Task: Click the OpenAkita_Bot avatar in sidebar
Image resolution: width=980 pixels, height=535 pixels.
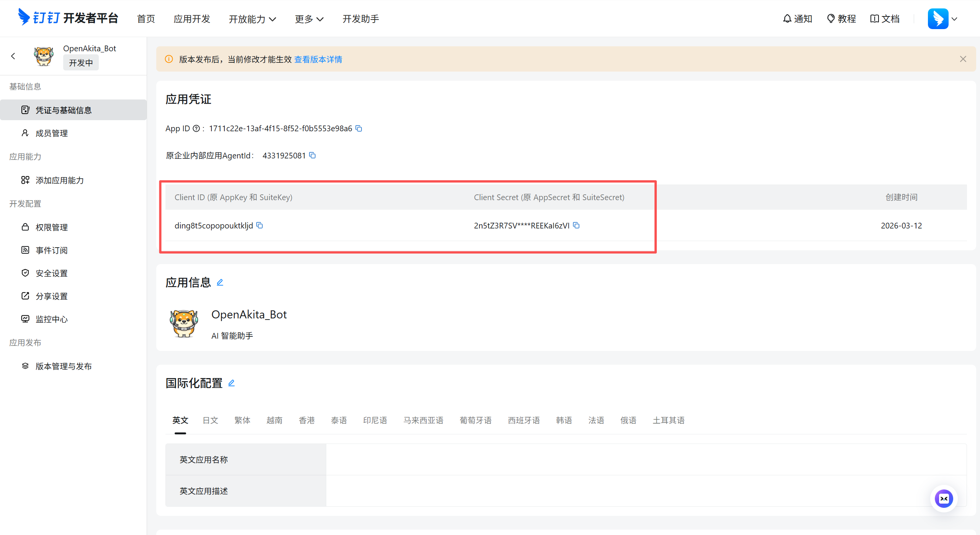Action: click(x=44, y=56)
